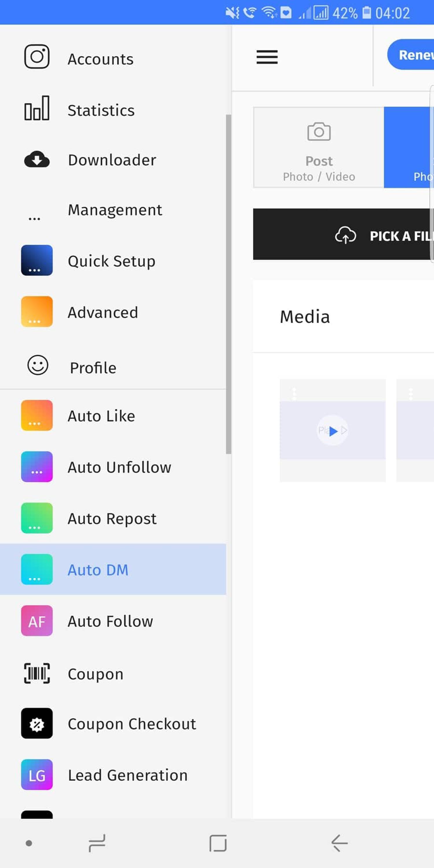Open Downloader menu entry
Viewport: 434px width, 868px height.
(113, 160)
